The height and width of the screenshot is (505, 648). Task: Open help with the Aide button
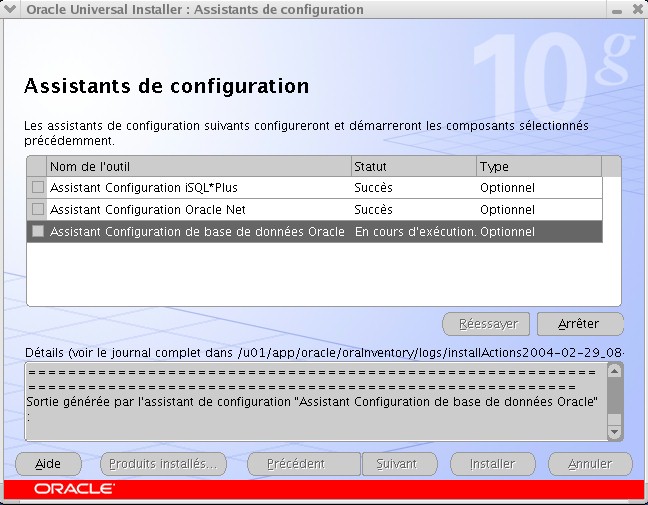[48, 464]
